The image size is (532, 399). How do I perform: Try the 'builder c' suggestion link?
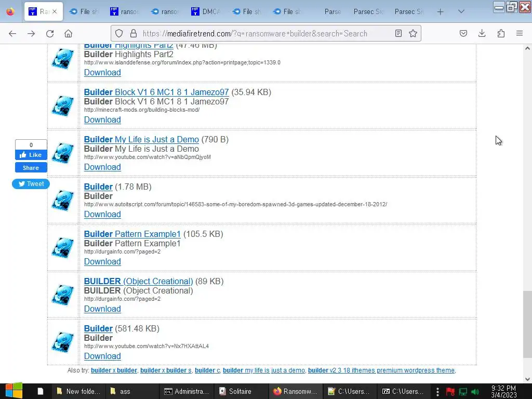pos(207,370)
